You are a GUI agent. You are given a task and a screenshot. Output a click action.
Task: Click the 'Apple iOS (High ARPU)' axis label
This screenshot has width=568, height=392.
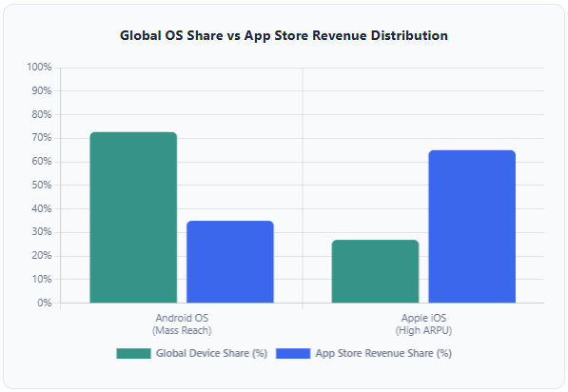[423, 324]
